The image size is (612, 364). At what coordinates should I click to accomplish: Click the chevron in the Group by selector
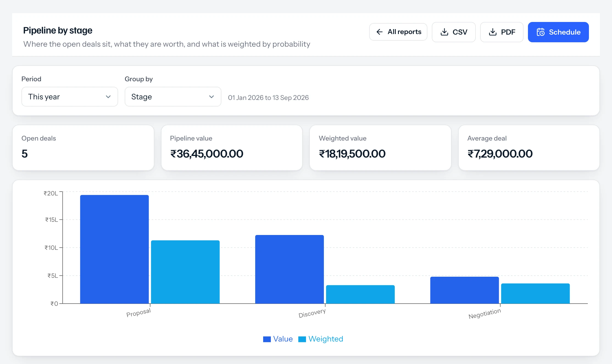pos(212,97)
